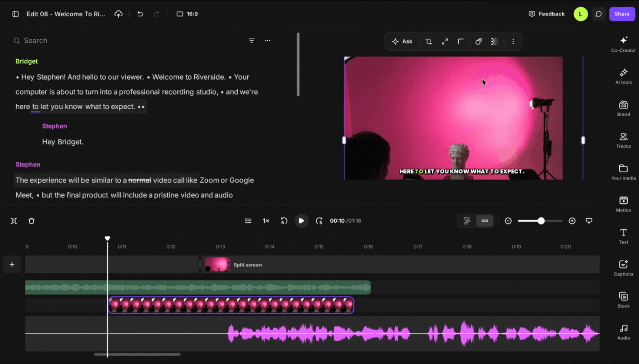
Task: Click the Feedback button
Action: [x=546, y=14]
